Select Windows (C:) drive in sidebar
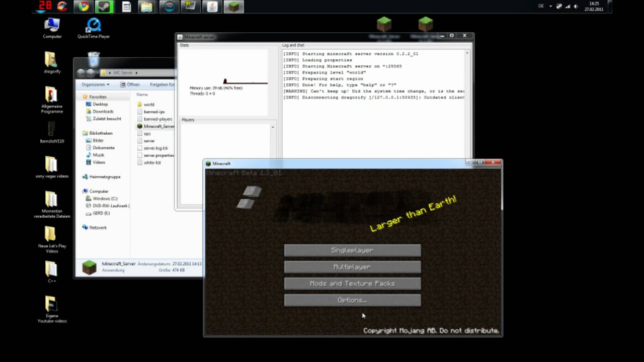The width and height of the screenshot is (644, 362). point(105,199)
